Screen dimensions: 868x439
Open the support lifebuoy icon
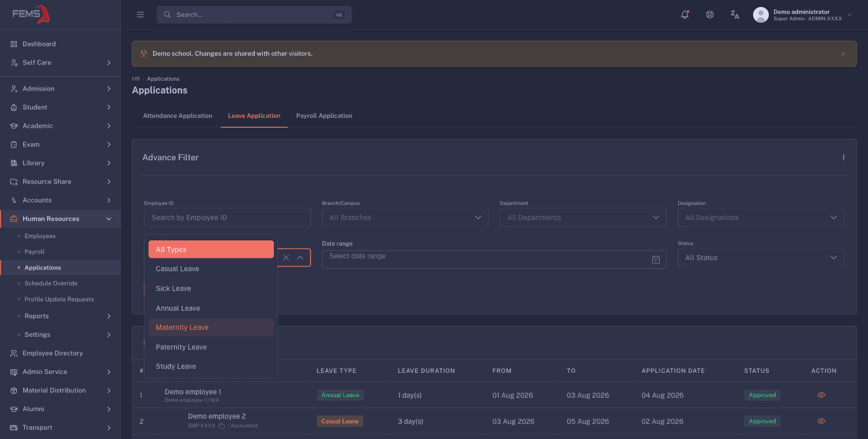click(x=710, y=15)
